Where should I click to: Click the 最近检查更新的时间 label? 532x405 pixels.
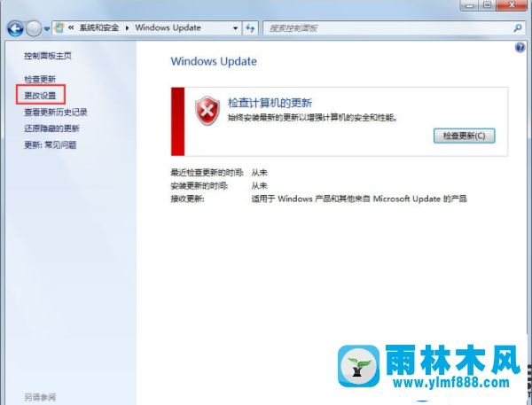[207, 173]
